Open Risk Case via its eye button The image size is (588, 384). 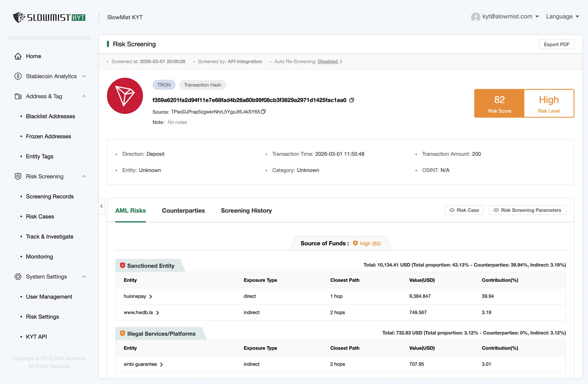pos(464,210)
